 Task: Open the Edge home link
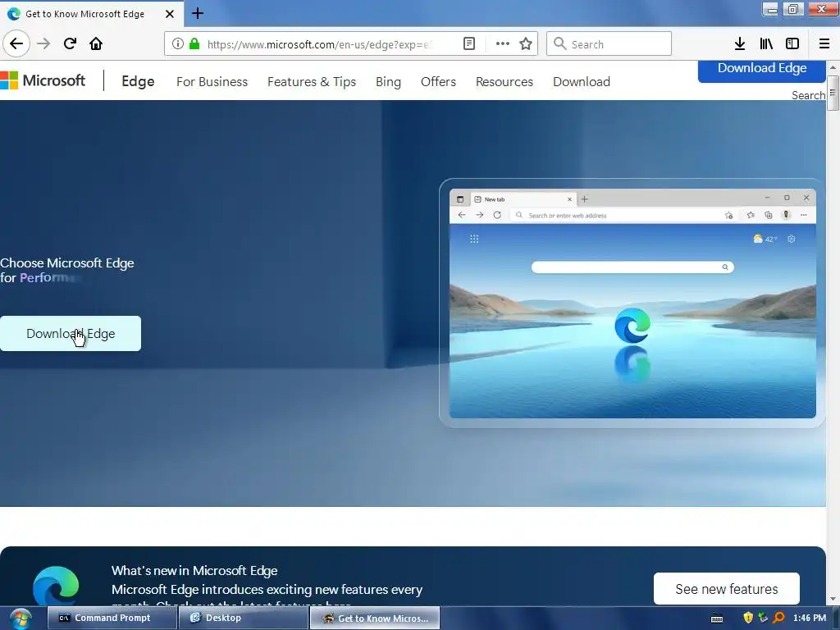pyautogui.click(x=138, y=81)
